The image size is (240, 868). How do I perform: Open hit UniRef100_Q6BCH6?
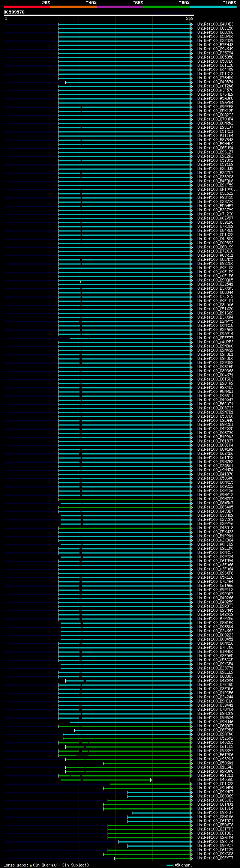click(215, 33)
